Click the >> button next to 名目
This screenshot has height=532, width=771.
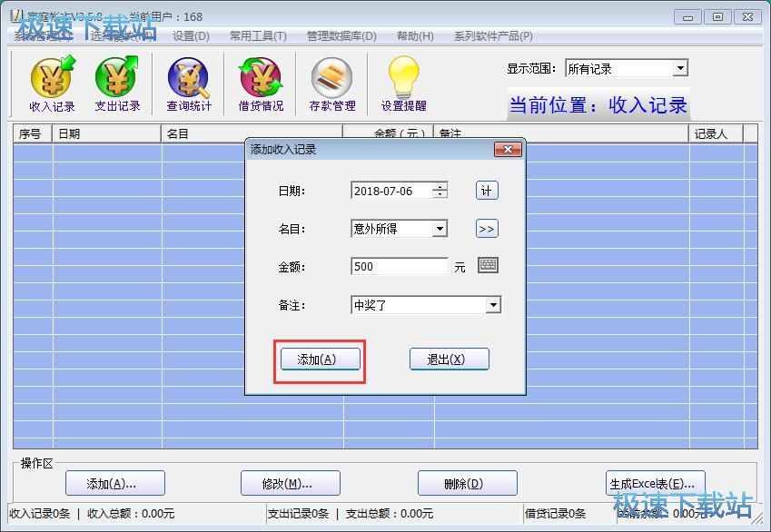(487, 229)
